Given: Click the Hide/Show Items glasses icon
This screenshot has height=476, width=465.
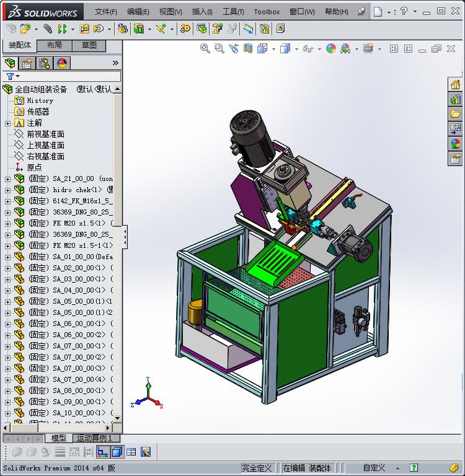Looking at the screenshot, I should pyautogui.click(x=308, y=48).
